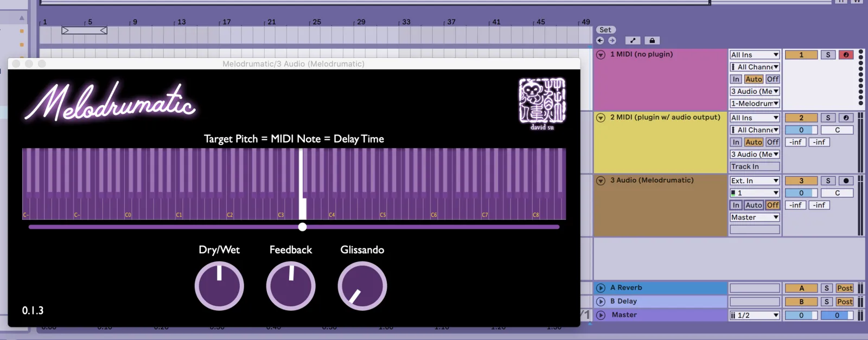Click the Melodrumatic neon logo
The height and width of the screenshot is (340, 868).
coord(111,102)
